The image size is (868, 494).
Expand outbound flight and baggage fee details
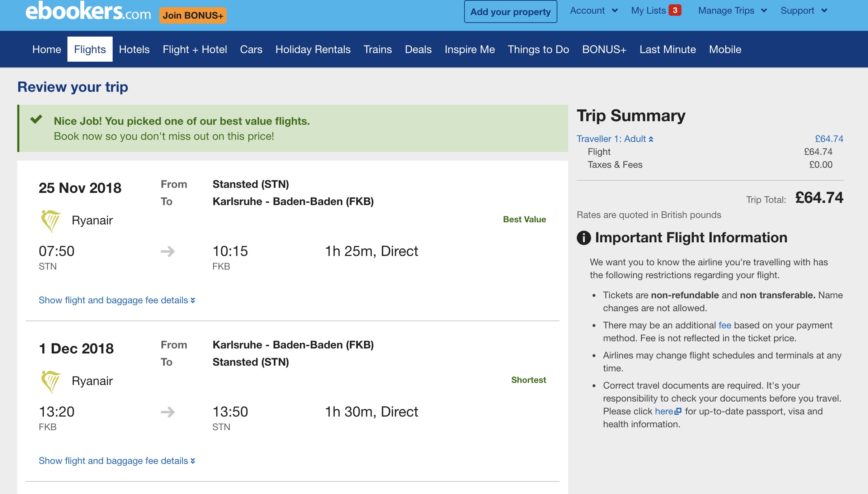point(117,300)
